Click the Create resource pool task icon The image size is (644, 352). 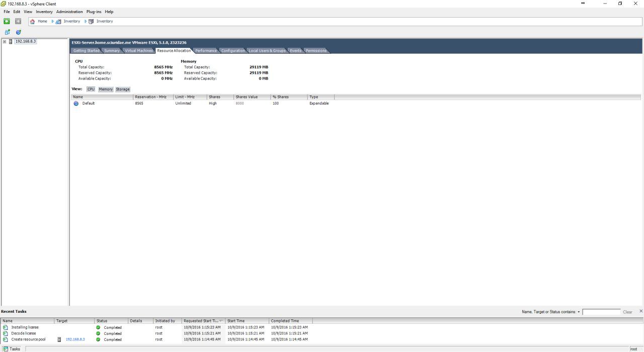pyautogui.click(x=6, y=339)
